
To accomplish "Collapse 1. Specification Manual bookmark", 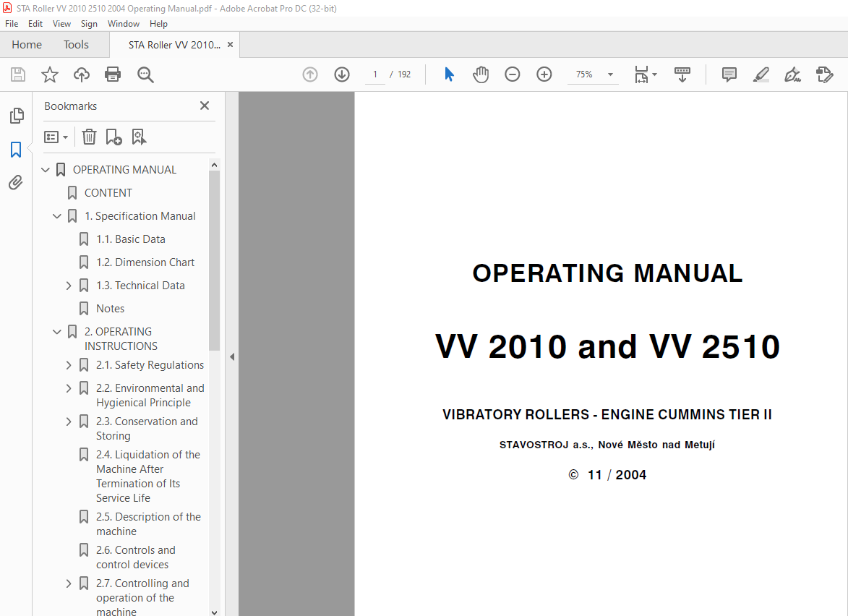I will 57,216.
